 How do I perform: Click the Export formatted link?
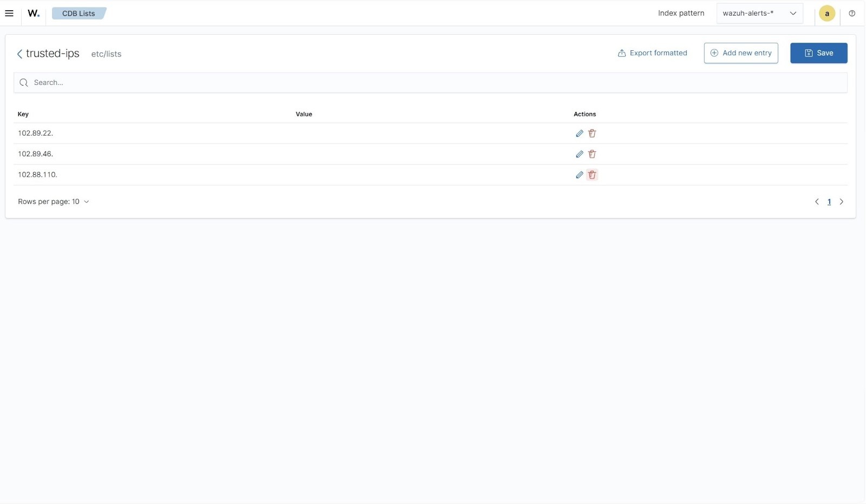coord(652,52)
